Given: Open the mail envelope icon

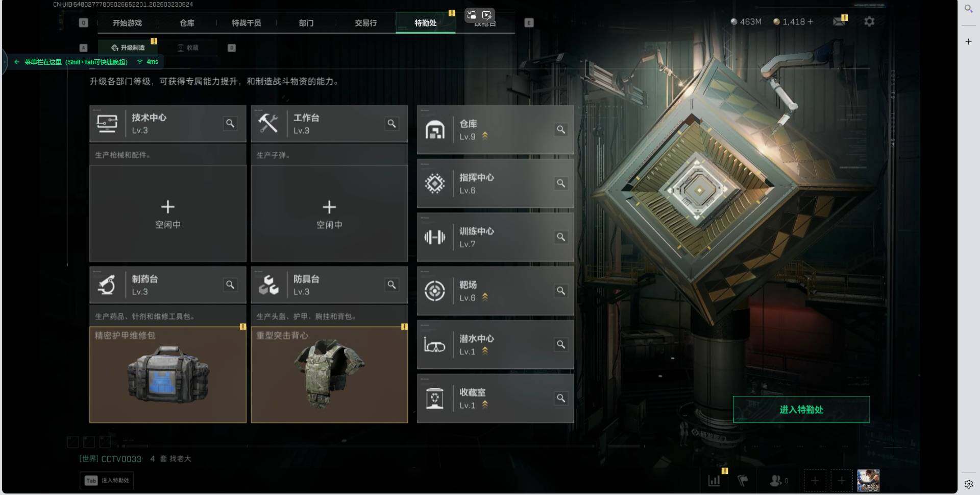Looking at the screenshot, I should point(839,21).
